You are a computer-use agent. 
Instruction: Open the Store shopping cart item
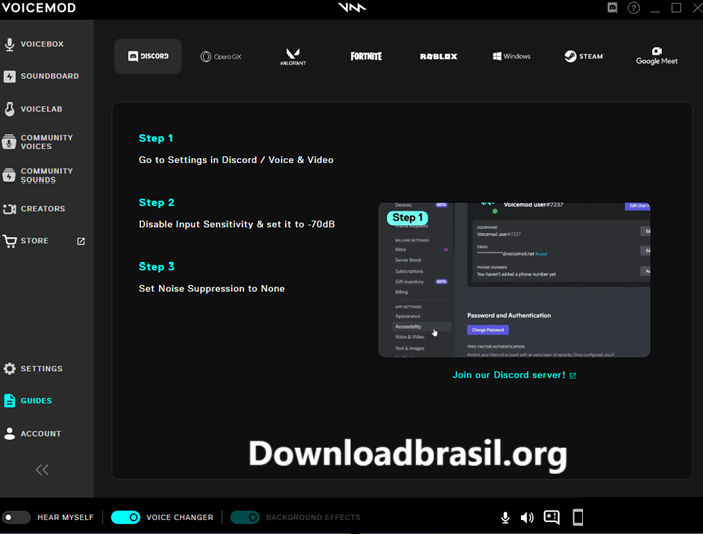(x=26, y=241)
